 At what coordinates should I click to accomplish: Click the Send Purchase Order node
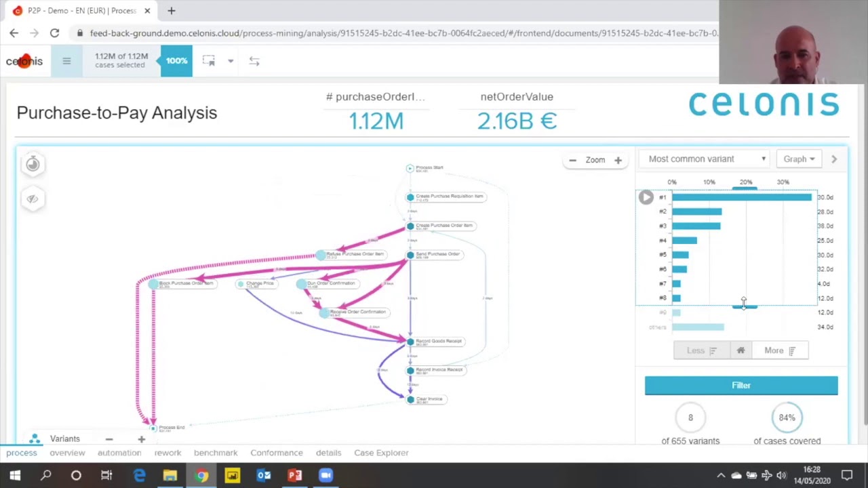pyautogui.click(x=435, y=255)
